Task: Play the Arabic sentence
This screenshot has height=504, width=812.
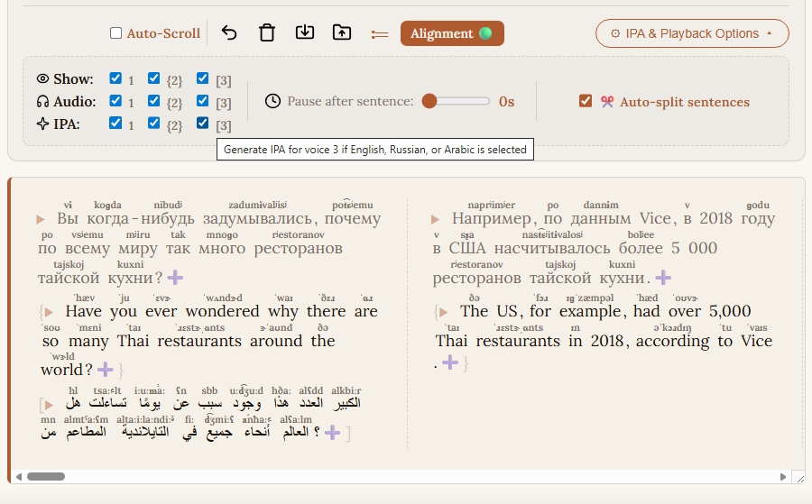Action: click(49, 404)
